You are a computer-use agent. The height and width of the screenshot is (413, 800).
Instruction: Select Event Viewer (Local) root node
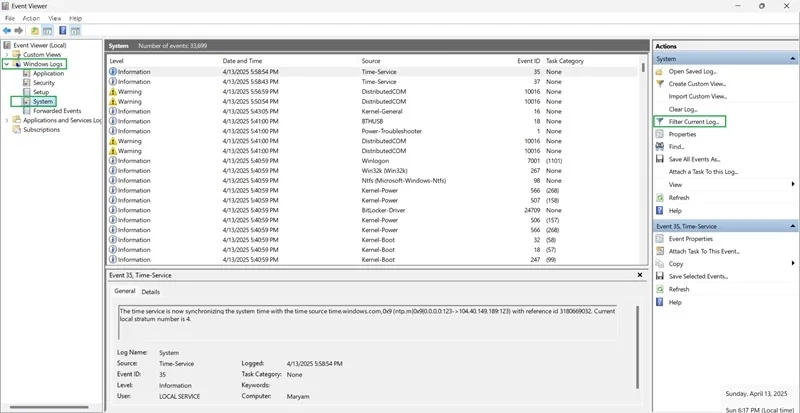coord(39,45)
